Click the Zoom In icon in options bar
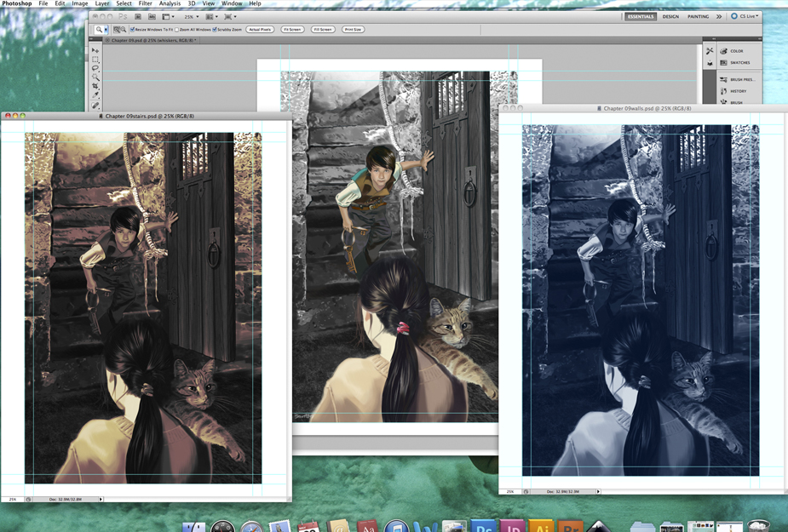Image resolution: width=788 pixels, height=532 pixels. [x=117, y=30]
